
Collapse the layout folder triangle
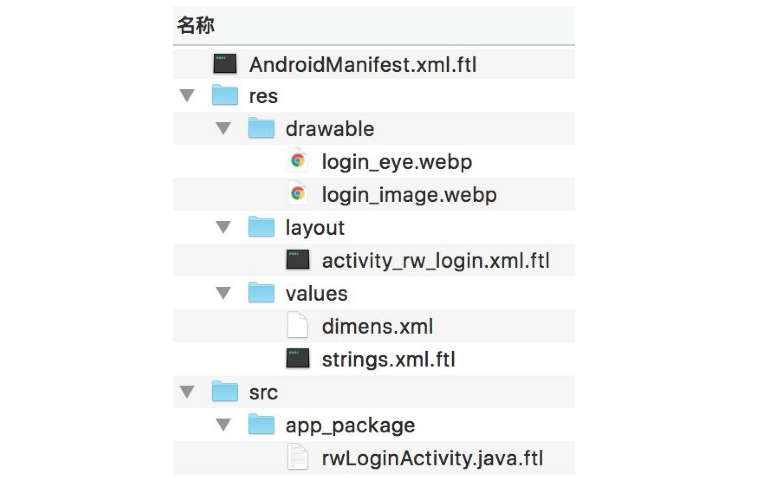(223, 228)
